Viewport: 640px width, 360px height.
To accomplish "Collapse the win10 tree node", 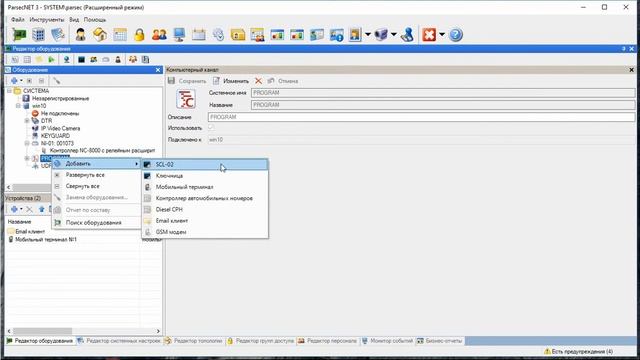I will [x=18, y=106].
